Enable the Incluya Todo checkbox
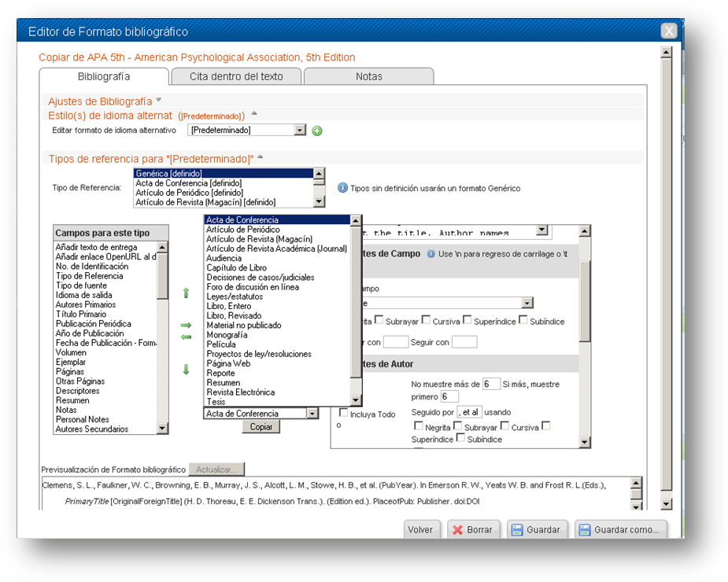The width and height of the screenshot is (728, 582). pos(344,413)
